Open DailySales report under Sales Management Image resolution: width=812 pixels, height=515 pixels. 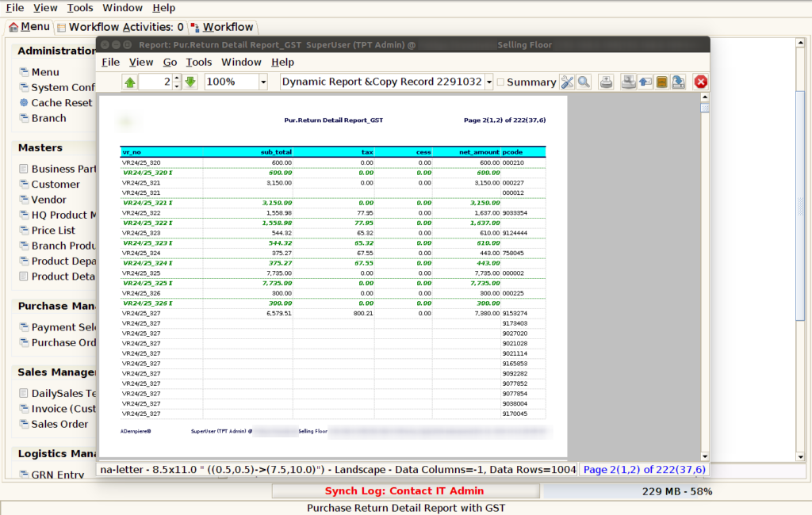[57, 393]
